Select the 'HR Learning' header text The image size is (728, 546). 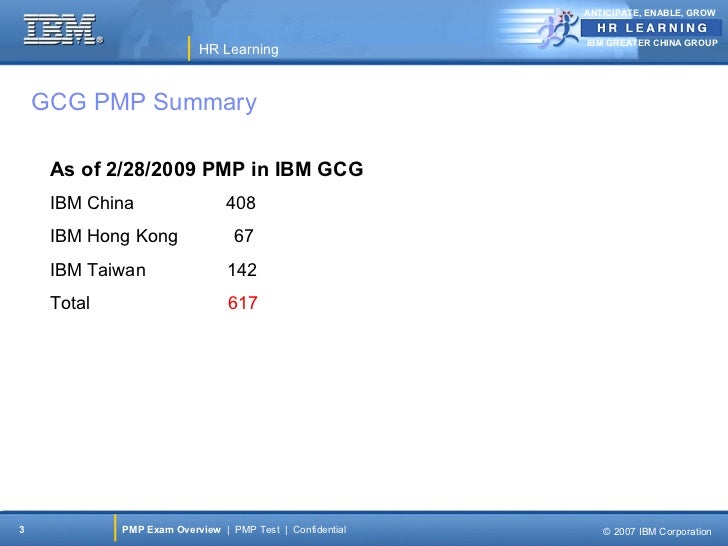239,49
